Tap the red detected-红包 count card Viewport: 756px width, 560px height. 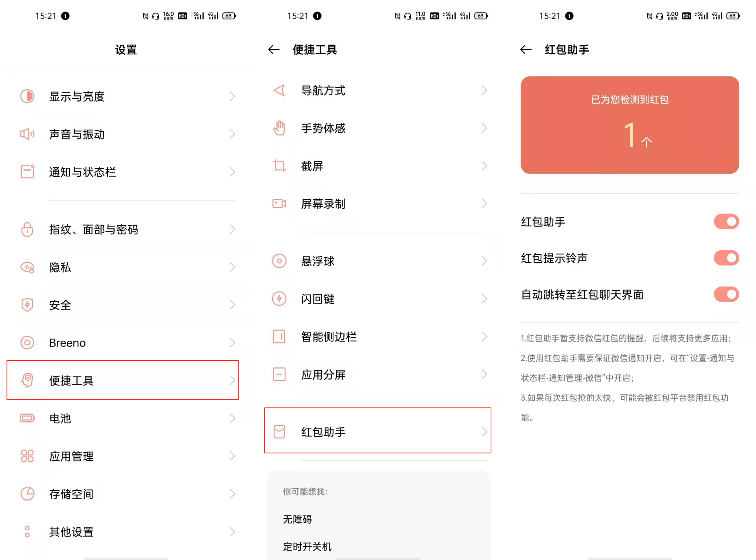[630, 125]
